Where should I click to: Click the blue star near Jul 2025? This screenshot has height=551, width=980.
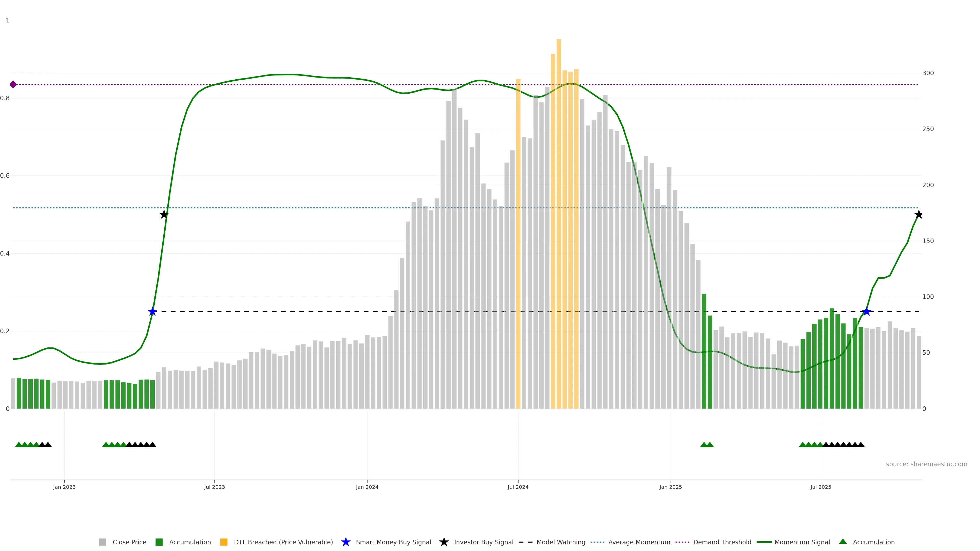[x=866, y=311]
